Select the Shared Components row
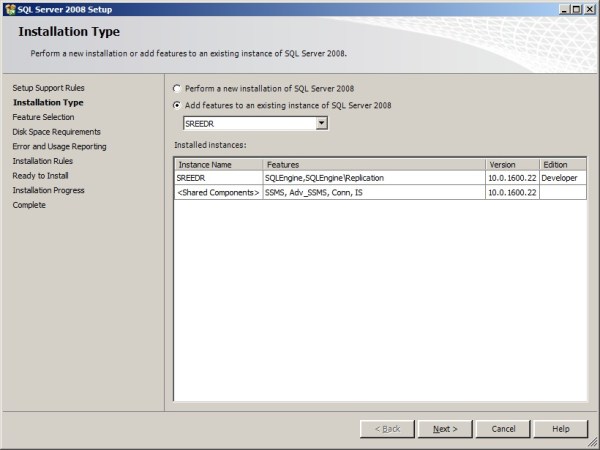600x450 pixels. tap(218, 192)
